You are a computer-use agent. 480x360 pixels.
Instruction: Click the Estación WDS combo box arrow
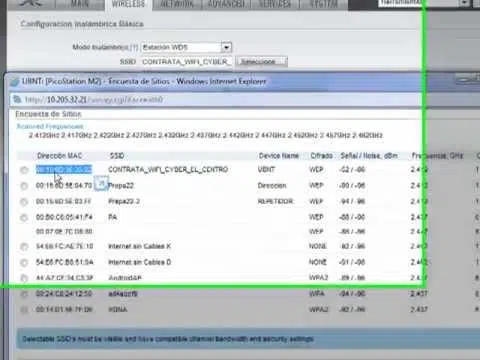pos(226,47)
